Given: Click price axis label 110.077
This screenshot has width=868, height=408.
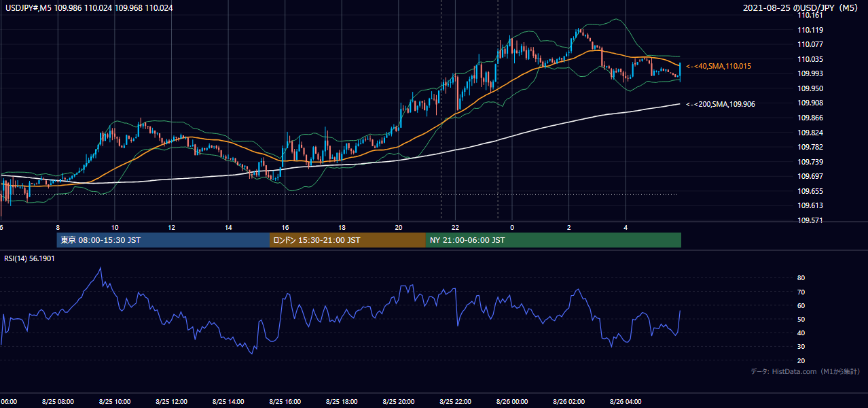Looking at the screenshot, I should [x=810, y=44].
